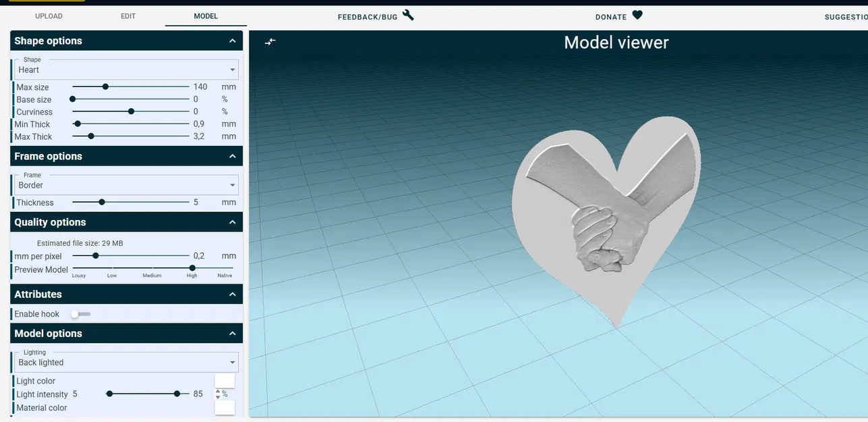Viewport: 868px width, 422px height.
Task: Adjust the Max size slider handle
Action: [105, 86]
